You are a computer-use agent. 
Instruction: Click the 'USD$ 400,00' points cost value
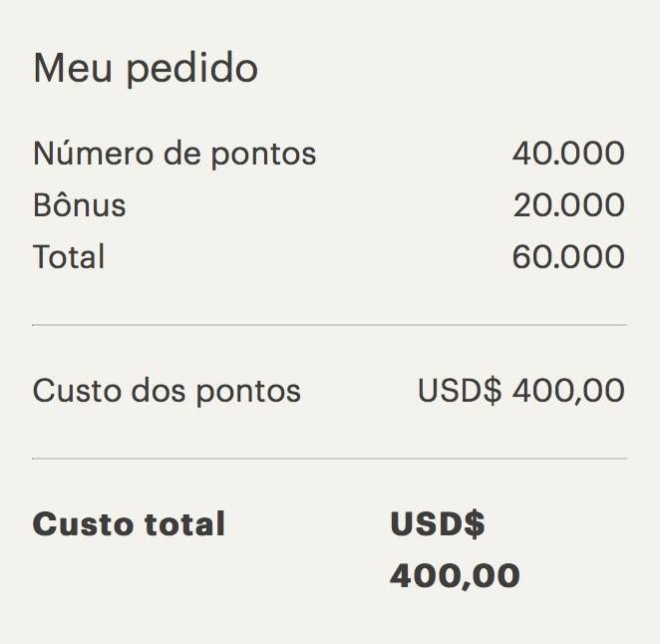tap(521, 391)
